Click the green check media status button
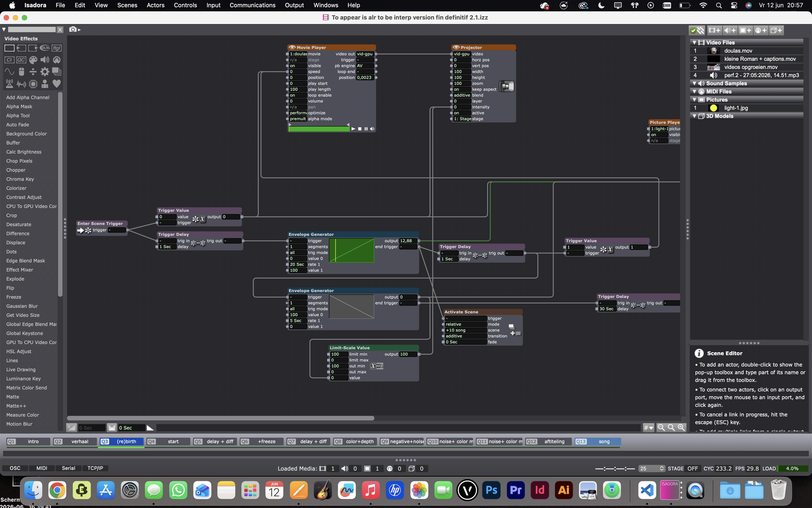The height and width of the screenshot is (508, 812). pyautogui.click(x=693, y=30)
